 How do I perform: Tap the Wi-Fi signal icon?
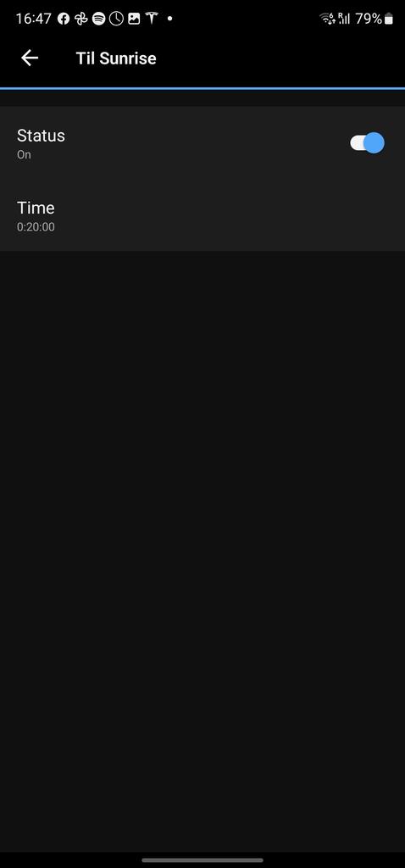click(x=328, y=19)
